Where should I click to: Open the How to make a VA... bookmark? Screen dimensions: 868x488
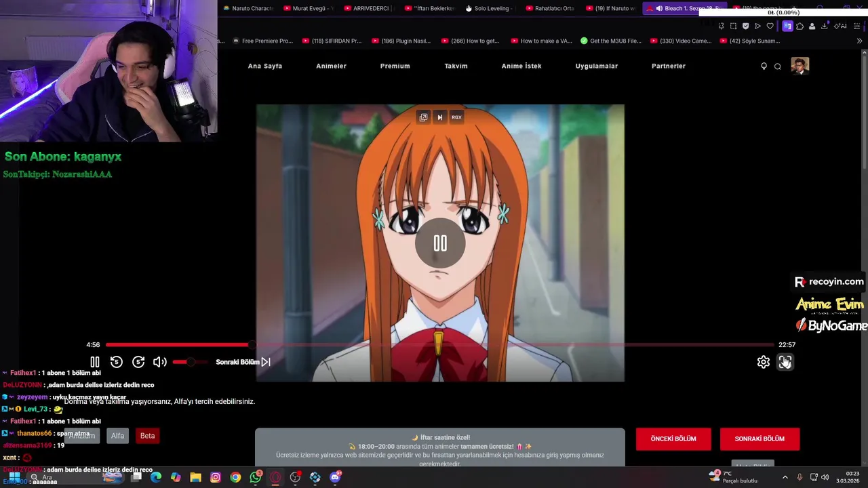[x=541, y=41]
